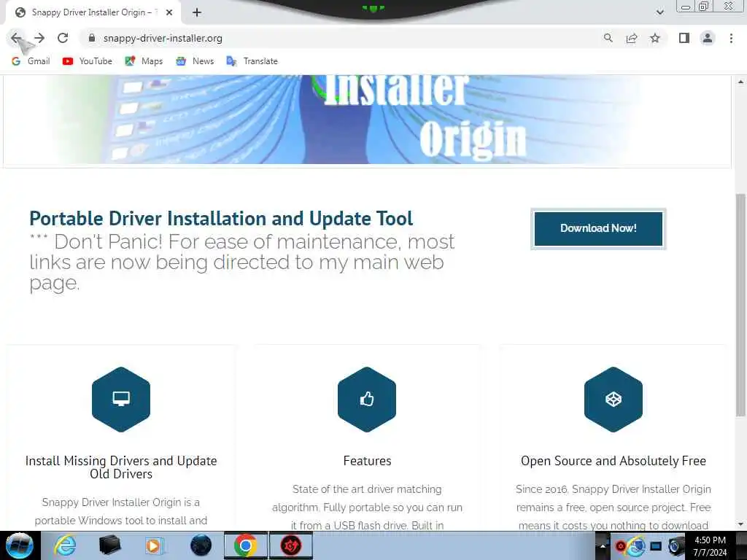747x560 pixels.
Task: Click the network monitor tray icon
Action: 656,546
